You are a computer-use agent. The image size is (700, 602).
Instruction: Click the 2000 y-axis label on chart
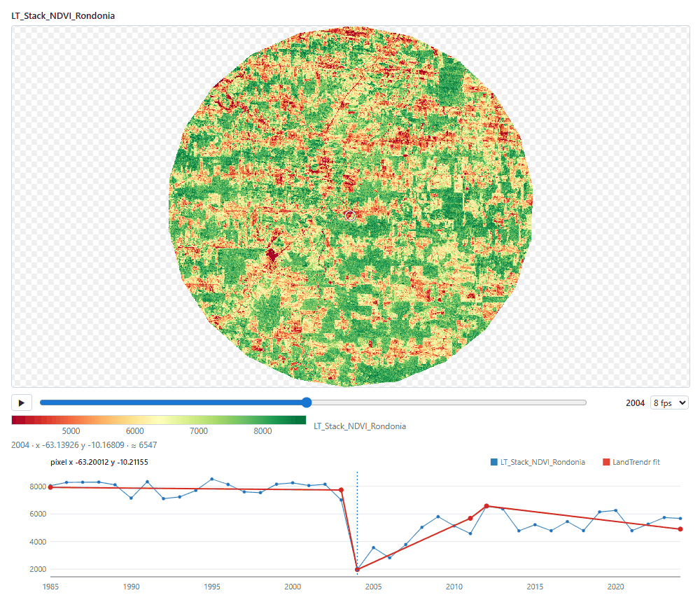click(38, 569)
